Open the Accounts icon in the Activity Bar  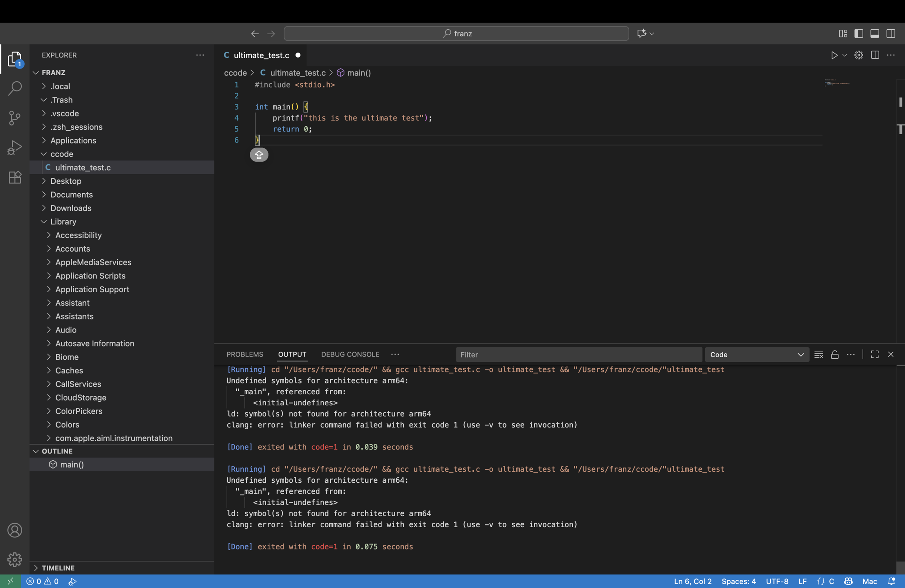(14, 530)
